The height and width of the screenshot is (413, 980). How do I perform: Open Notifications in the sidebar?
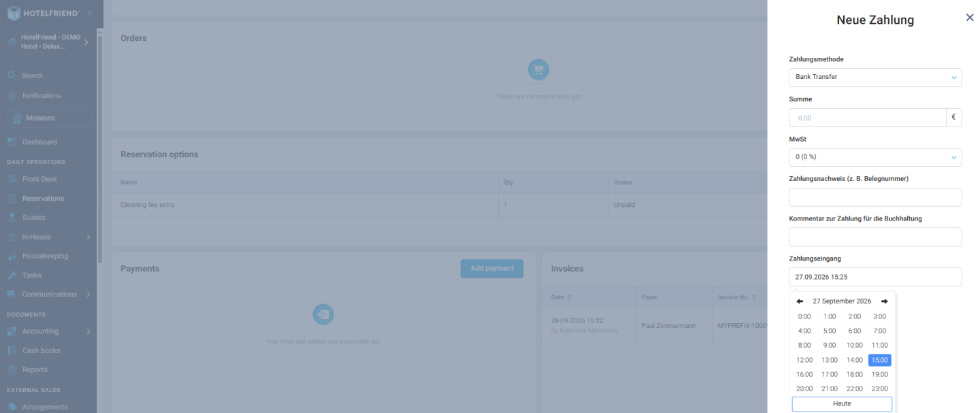point(41,96)
